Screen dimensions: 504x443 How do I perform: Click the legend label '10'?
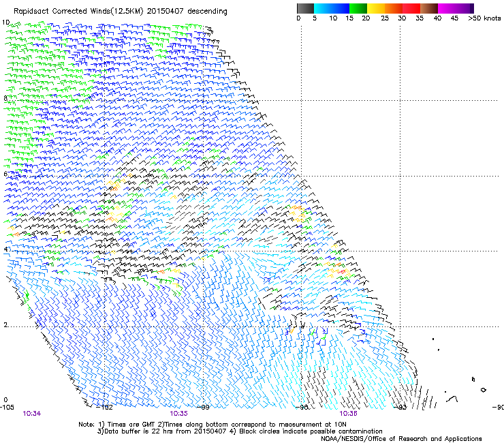(x=333, y=18)
